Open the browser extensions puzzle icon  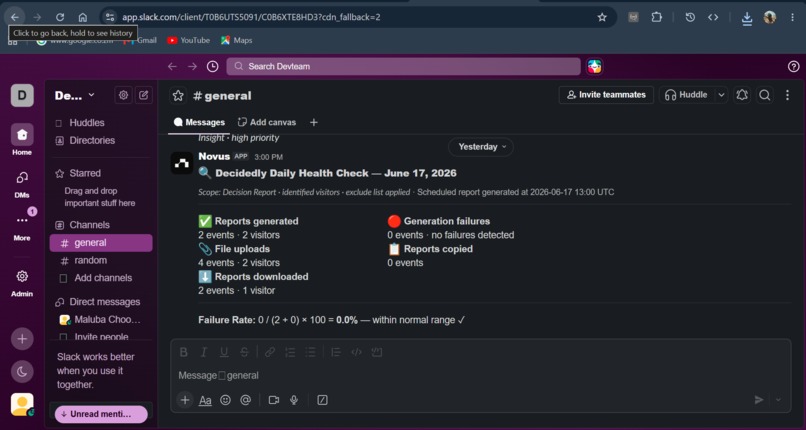pyautogui.click(x=656, y=17)
